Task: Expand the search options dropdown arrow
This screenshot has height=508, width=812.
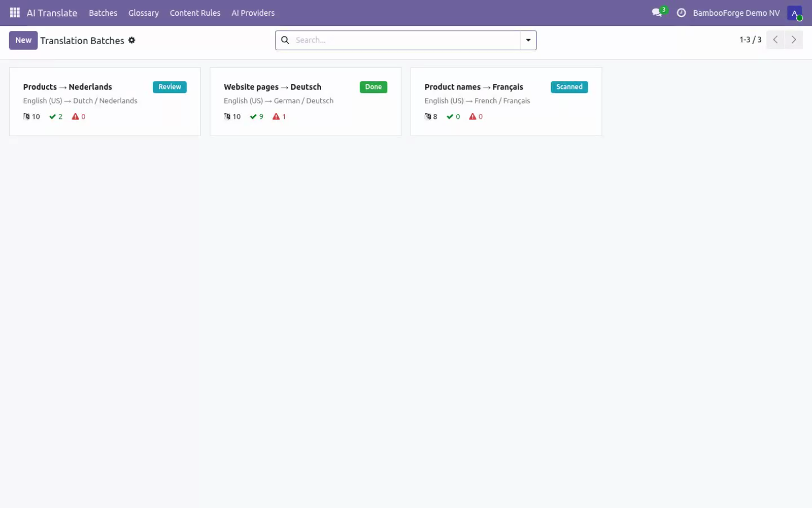Action: pos(528,40)
